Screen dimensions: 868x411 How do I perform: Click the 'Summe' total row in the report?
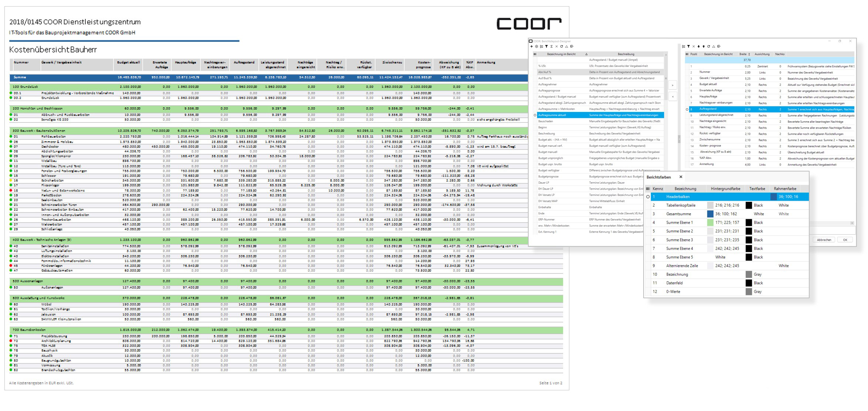click(x=269, y=77)
